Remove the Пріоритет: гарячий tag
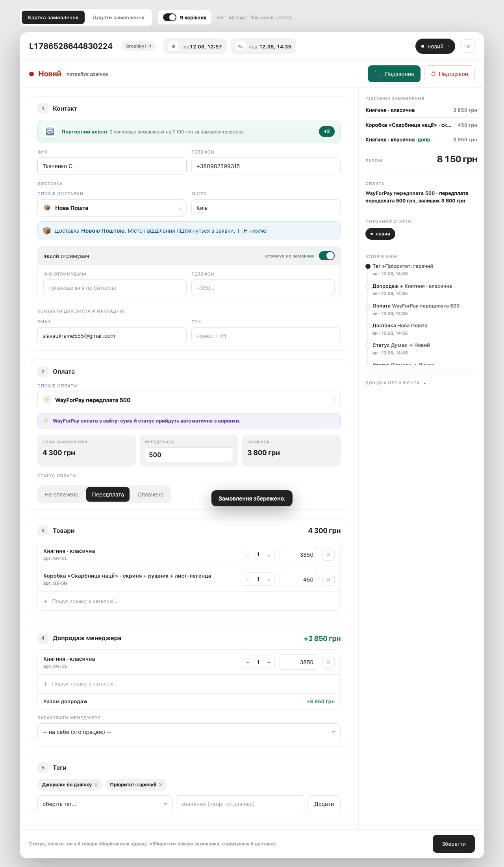504x867 pixels. [161, 785]
